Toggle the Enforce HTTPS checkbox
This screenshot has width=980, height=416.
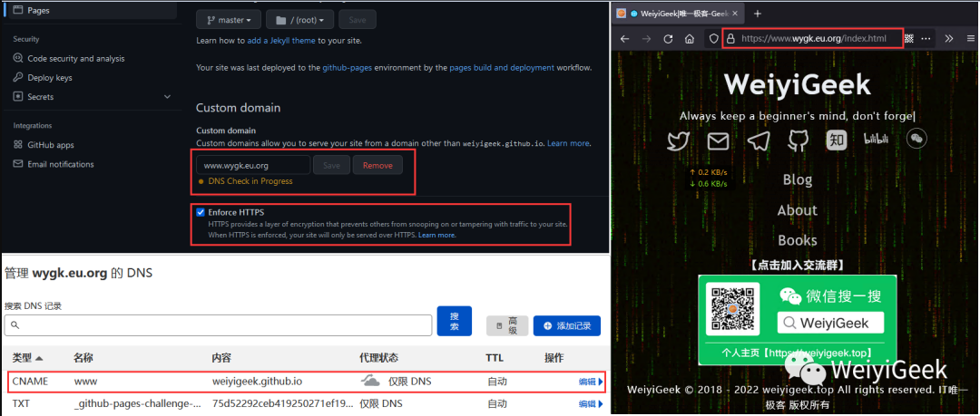tap(201, 212)
